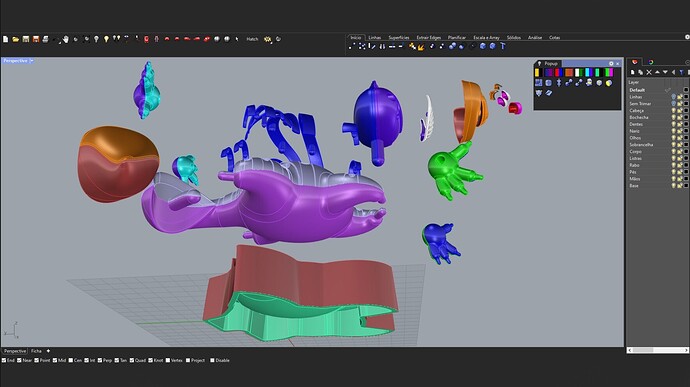The height and width of the screenshot is (387, 690).
Task: Select the green and magenta swatch in Popup
Action: tap(609, 72)
